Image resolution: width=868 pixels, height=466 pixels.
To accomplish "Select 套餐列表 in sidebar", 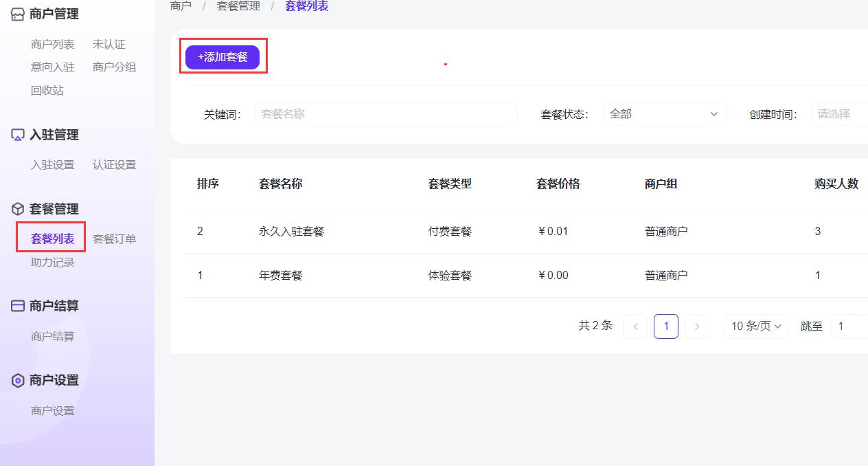I will coord(53,239).
